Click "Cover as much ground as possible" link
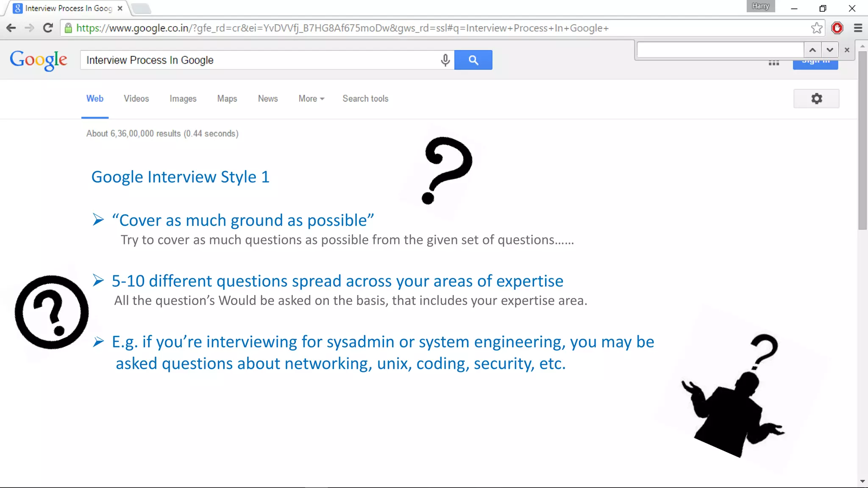The width and height of the screenshot is (868, 488). click(243, 221)
